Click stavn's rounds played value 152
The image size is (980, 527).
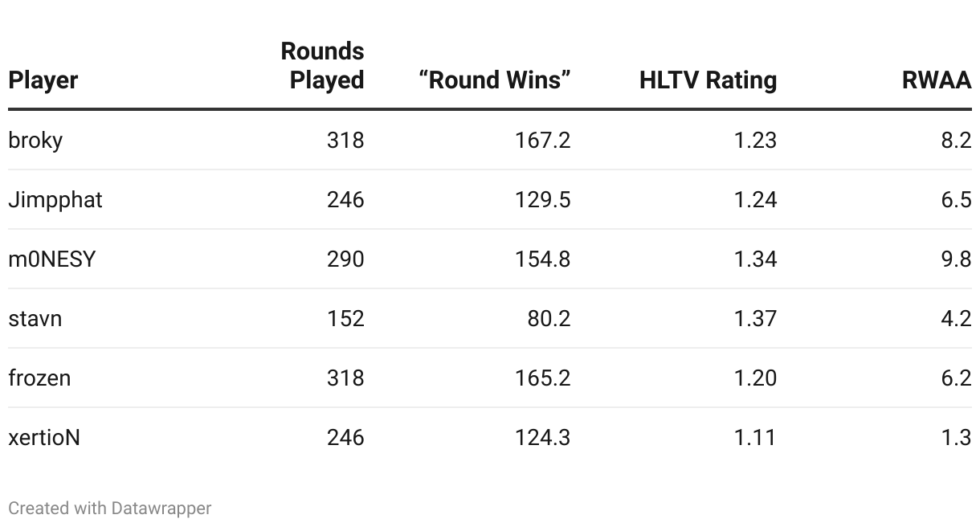[345, 318]
